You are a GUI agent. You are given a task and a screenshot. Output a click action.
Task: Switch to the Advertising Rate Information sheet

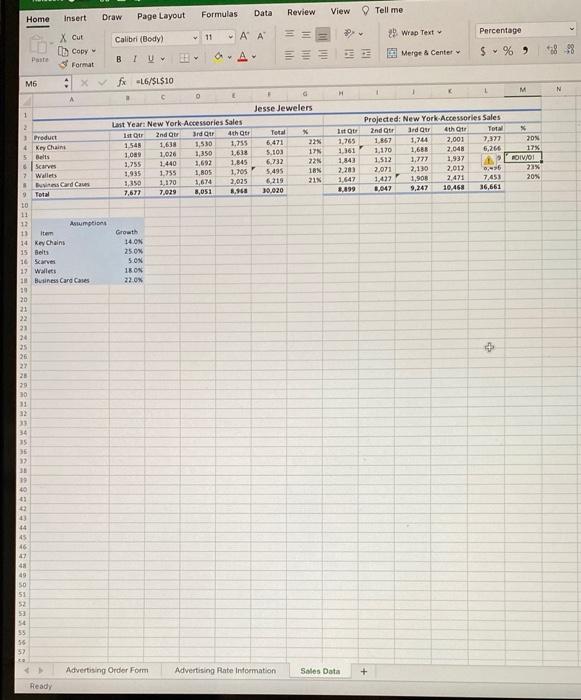pyautogui.click(x=225, y=671)
